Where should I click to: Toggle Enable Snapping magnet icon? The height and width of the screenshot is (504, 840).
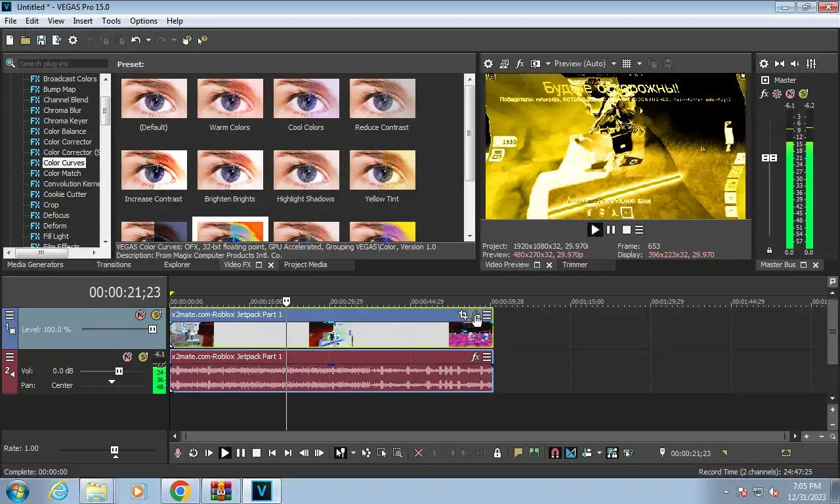pos(555,453)
